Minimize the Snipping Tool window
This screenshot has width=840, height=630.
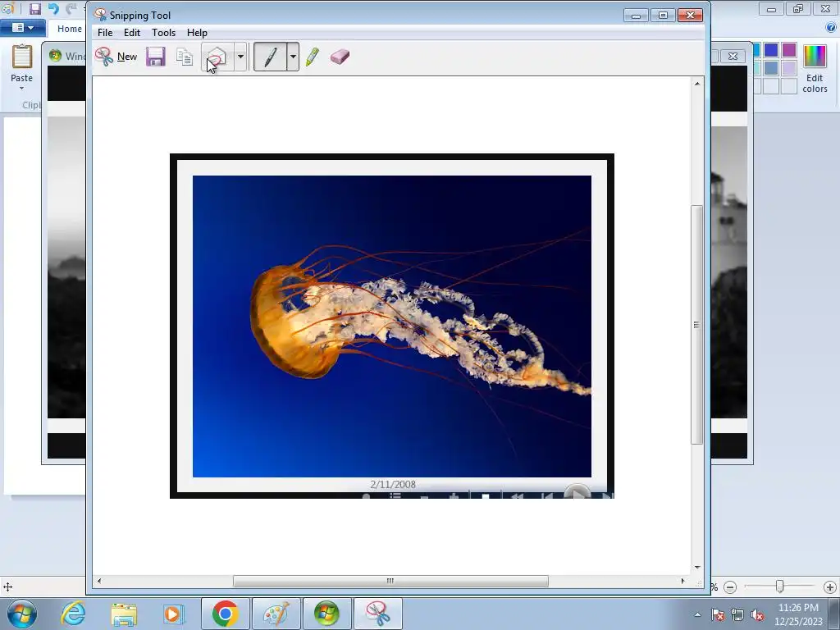click(636, 15)
